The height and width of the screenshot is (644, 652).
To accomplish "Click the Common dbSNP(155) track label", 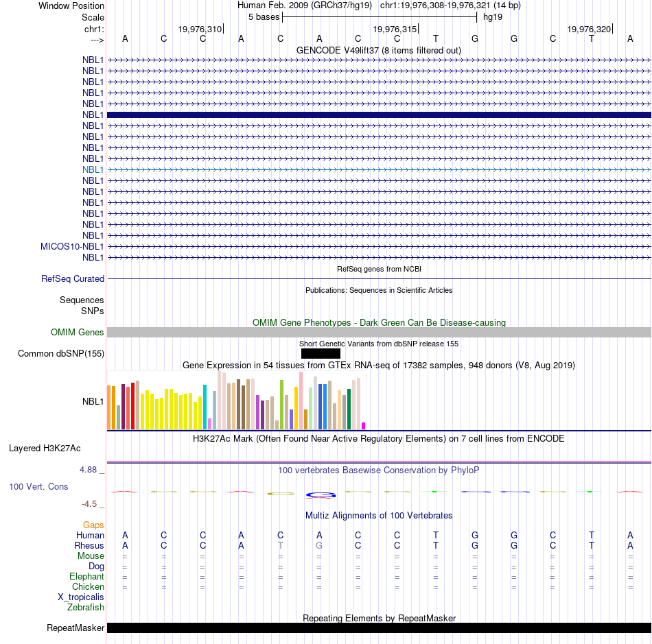I will pos(61,354).
